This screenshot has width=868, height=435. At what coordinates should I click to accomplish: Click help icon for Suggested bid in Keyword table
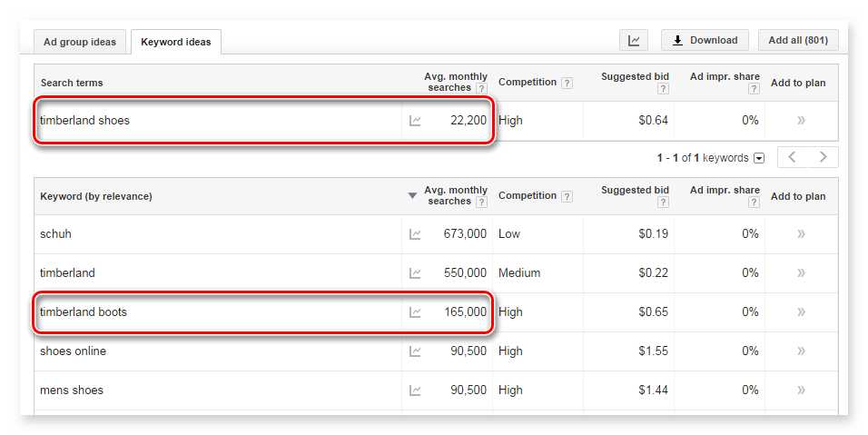pos(663,202)
